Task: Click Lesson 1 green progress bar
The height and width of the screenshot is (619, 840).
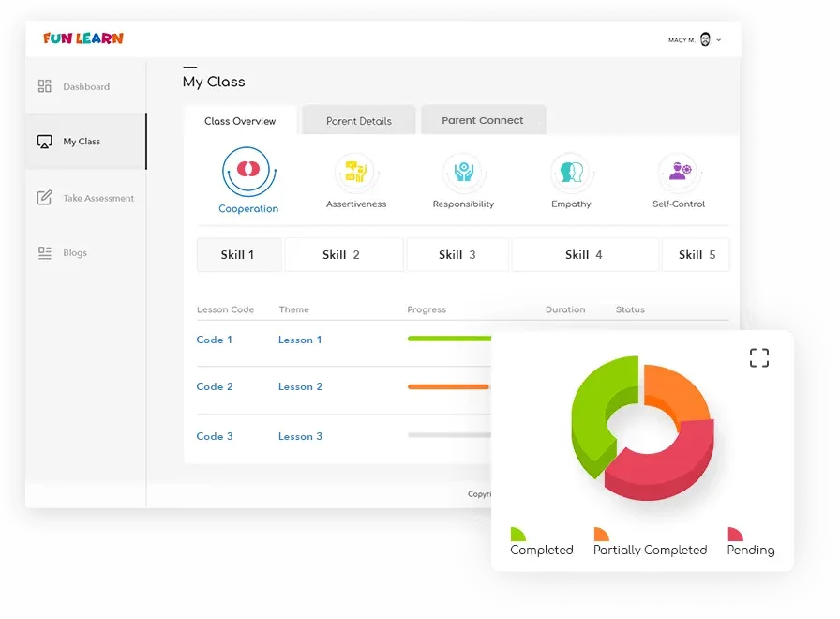Action: 449,339
